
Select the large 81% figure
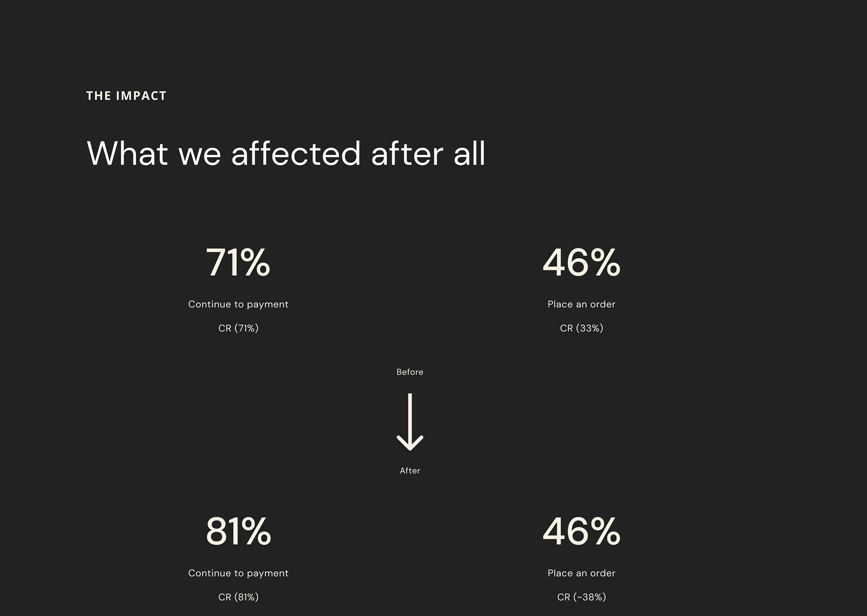click(238, 532)
